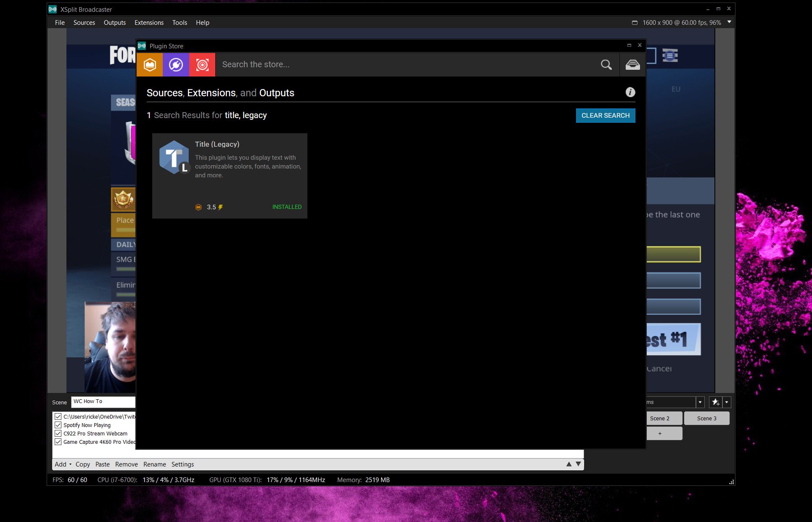This screenshot has width=812, height=522.
Task: Click CLEAR SEARCH button to reset results
Action: tap(606, 116)
